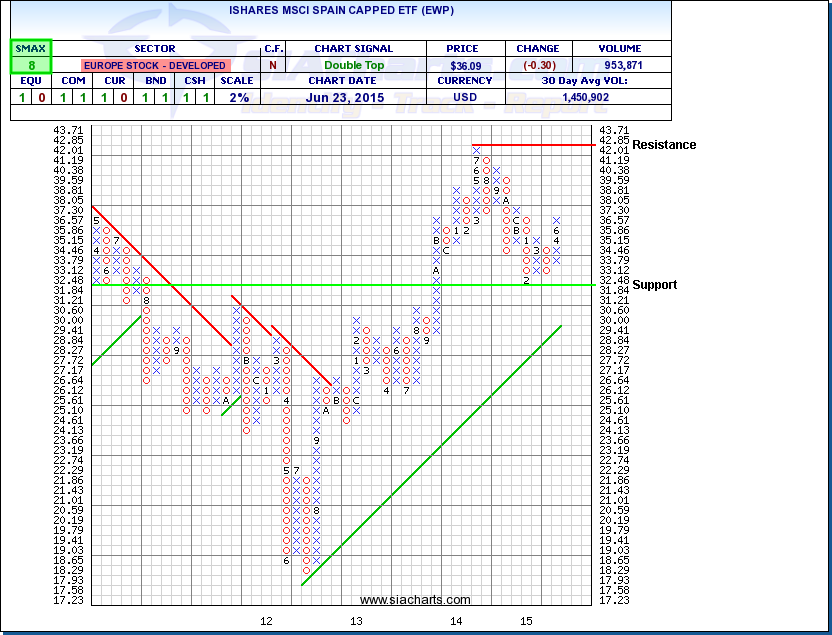Click the year 13 marker on time axis
This screenshot has height=635, width=832.
click(355, 621)
